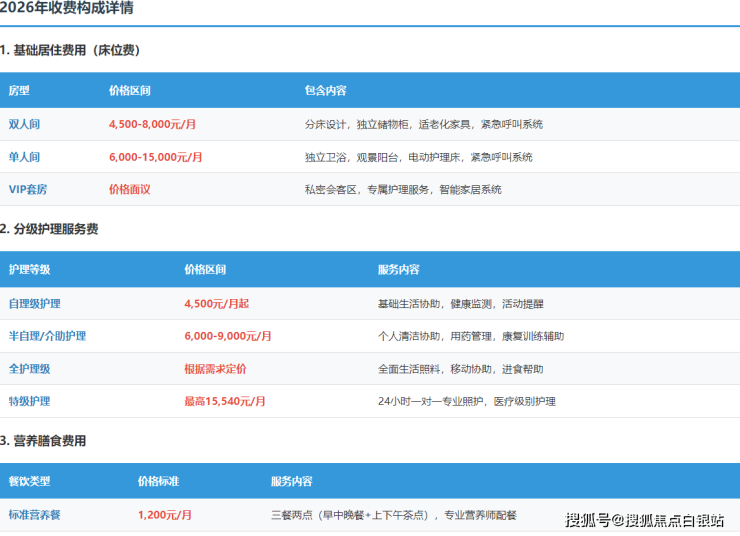Click the 餐饮类型 column header

[x=29, y=482]
